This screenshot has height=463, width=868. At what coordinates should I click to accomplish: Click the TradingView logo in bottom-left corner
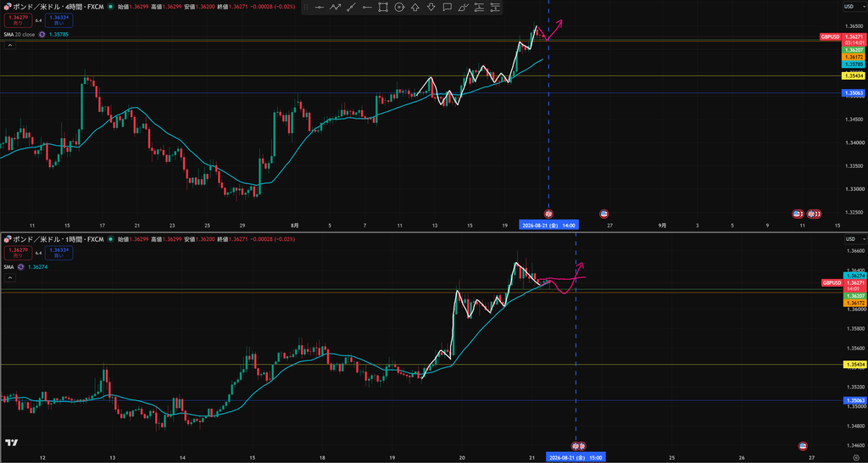pyautogui.click(x=11, y=443)
